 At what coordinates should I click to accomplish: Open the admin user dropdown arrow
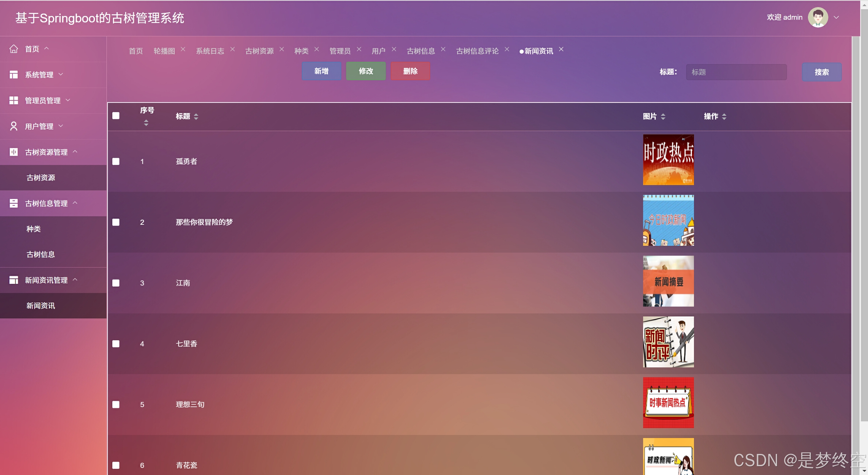point(836,17)
